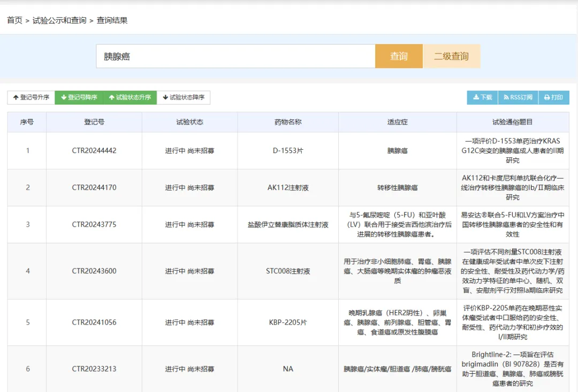Print results with the 打印 button
Viewport: 578px width, 392px height.
point(554,97)
